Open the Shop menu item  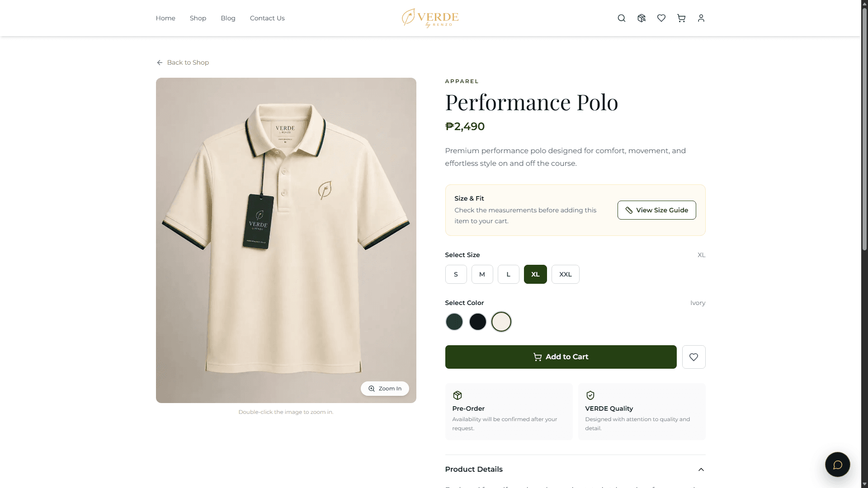[198, 18]
